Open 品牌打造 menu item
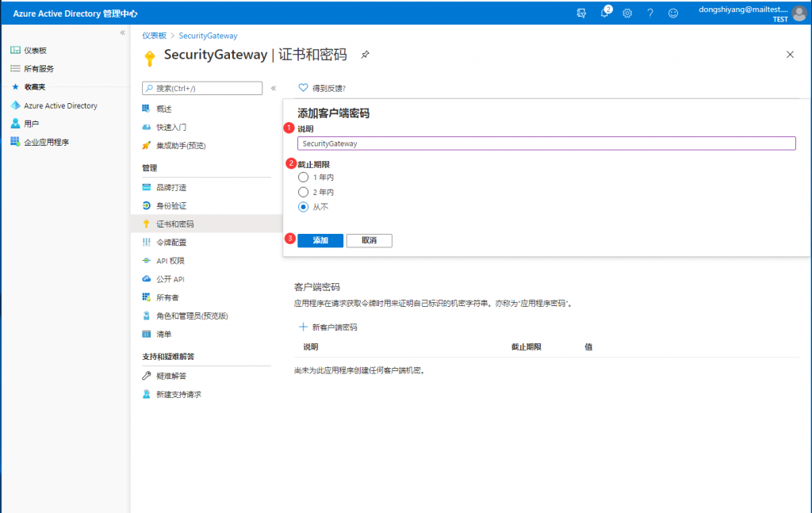The image size is (812, 513). (x=171, y=187)
